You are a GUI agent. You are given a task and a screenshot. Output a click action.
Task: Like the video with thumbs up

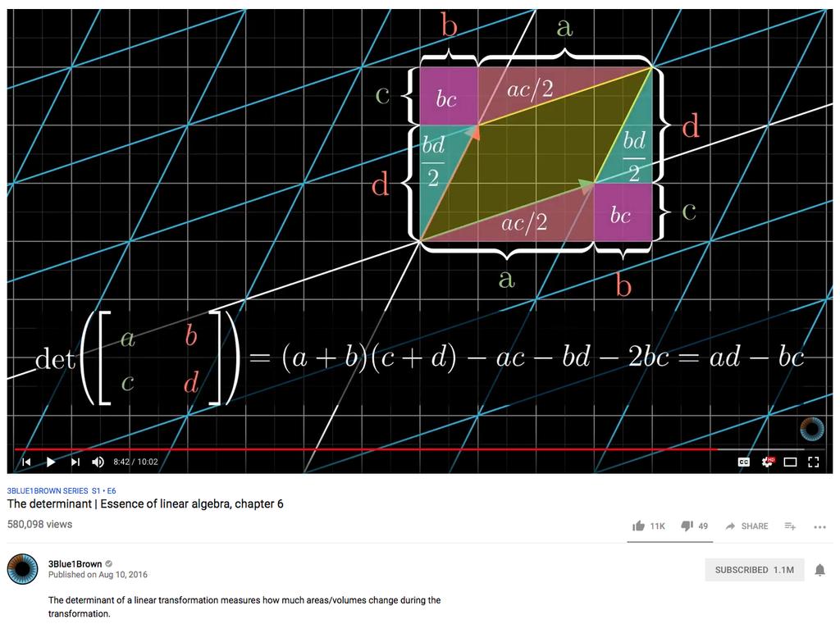638,526
